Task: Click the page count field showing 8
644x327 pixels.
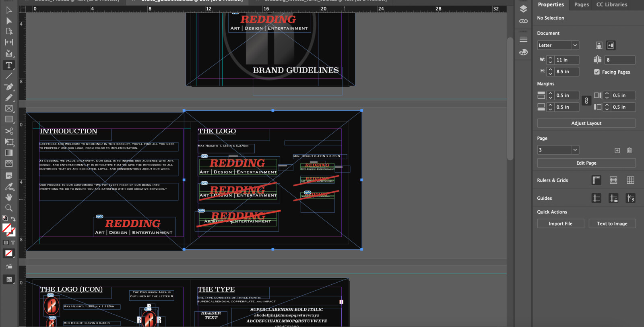Action: [620, 60]
